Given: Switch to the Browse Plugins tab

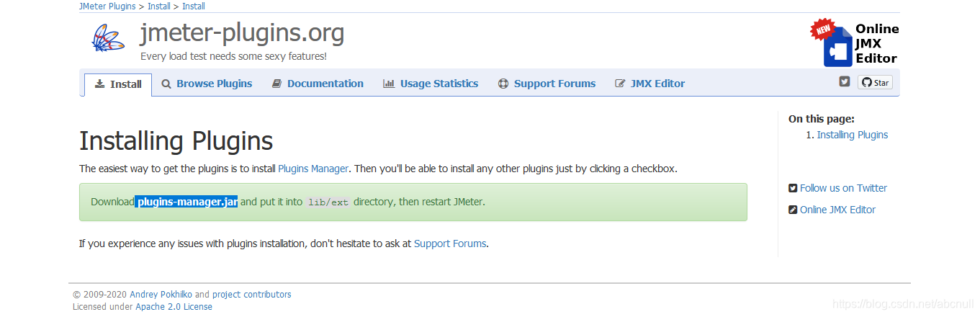Looking at the screenshot, I should point(207,84).
